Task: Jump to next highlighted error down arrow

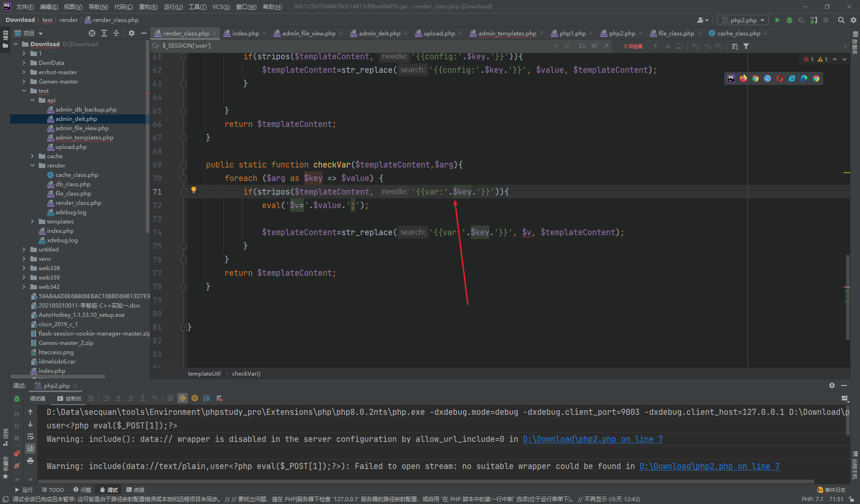Action: pyautogui.click(x=845, y=59)
